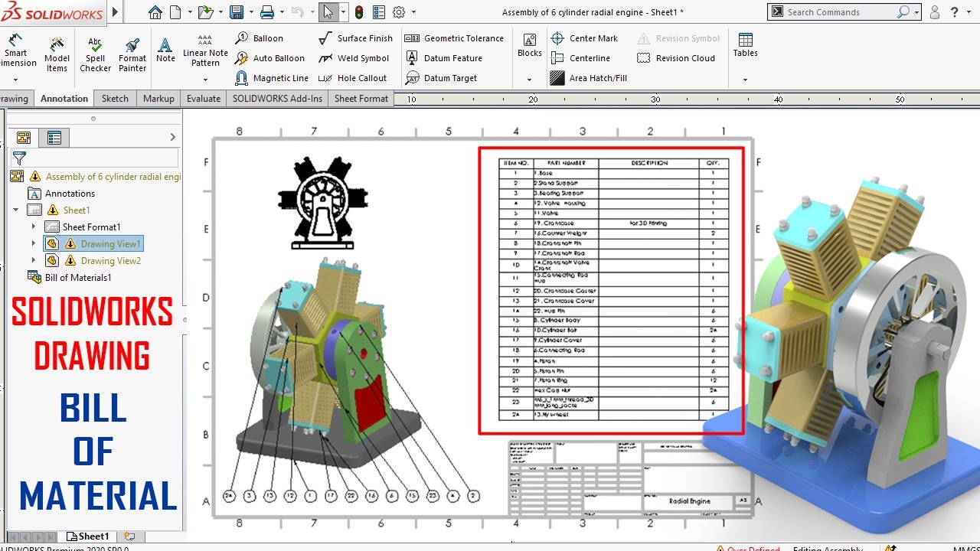Switch to the Markup ribbon tab
The image size is (980, 551).
pos(158,98)
